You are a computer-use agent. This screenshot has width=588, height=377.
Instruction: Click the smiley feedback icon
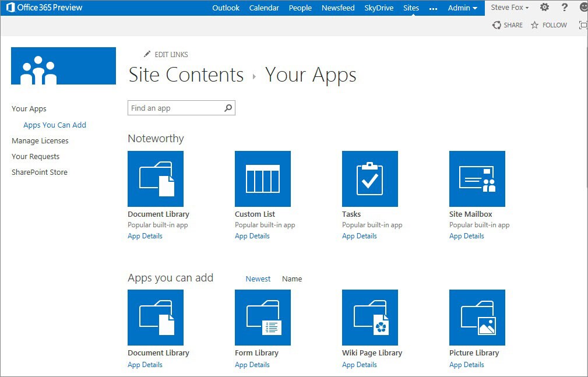[583, 7]
